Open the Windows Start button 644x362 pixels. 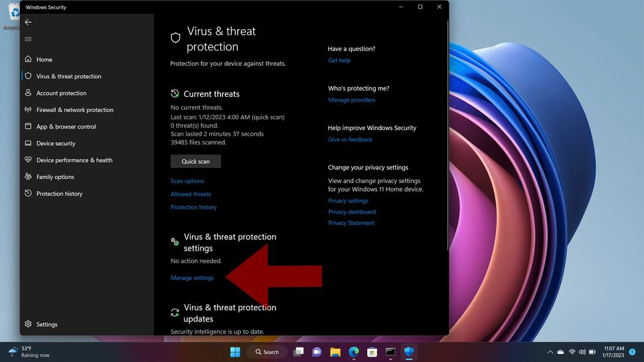(235, 352)
